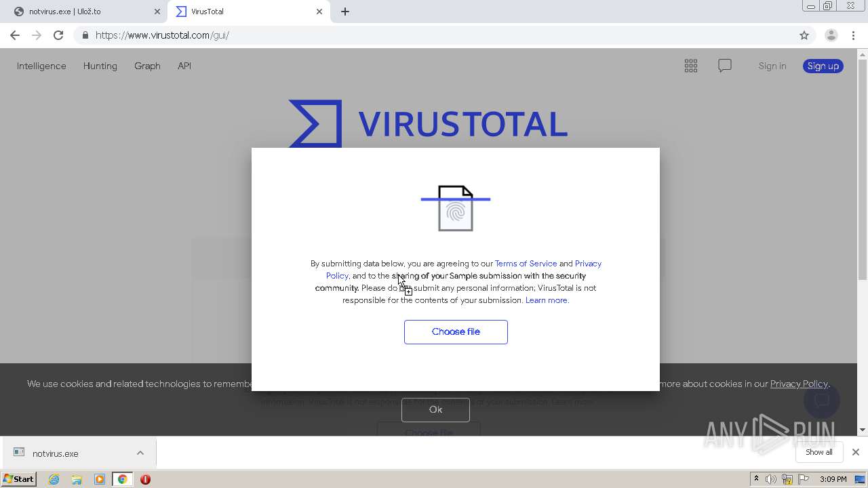The height and width of the screenshot is (488, 868).
Task: Open Privacy Policy link in cookie banner
Action: [799, 384]
